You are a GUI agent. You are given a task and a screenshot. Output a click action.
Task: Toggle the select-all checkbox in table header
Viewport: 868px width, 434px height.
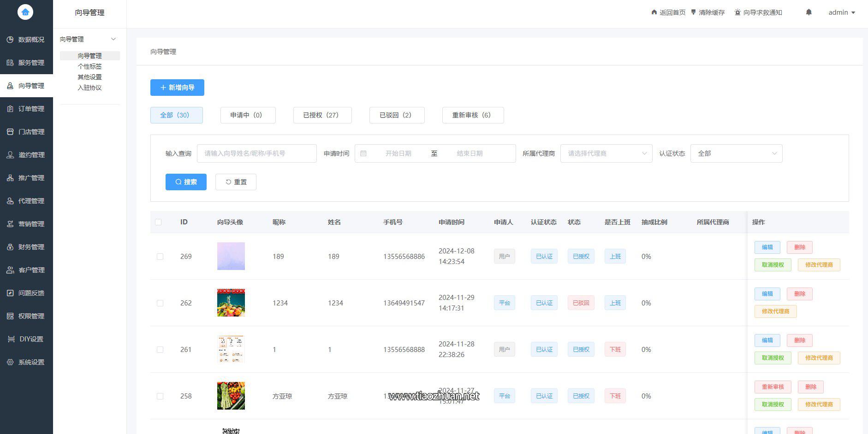[x=158, y=222]
